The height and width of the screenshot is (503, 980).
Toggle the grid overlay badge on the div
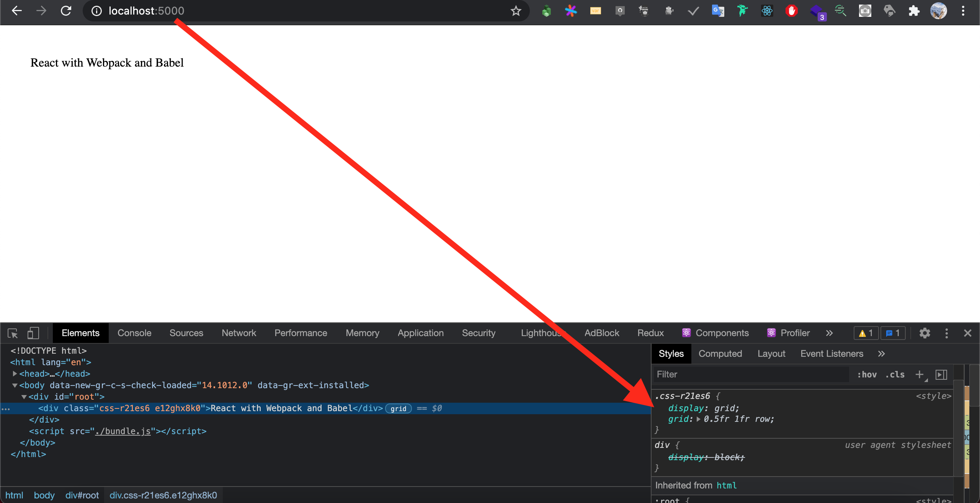pos(399,408)
